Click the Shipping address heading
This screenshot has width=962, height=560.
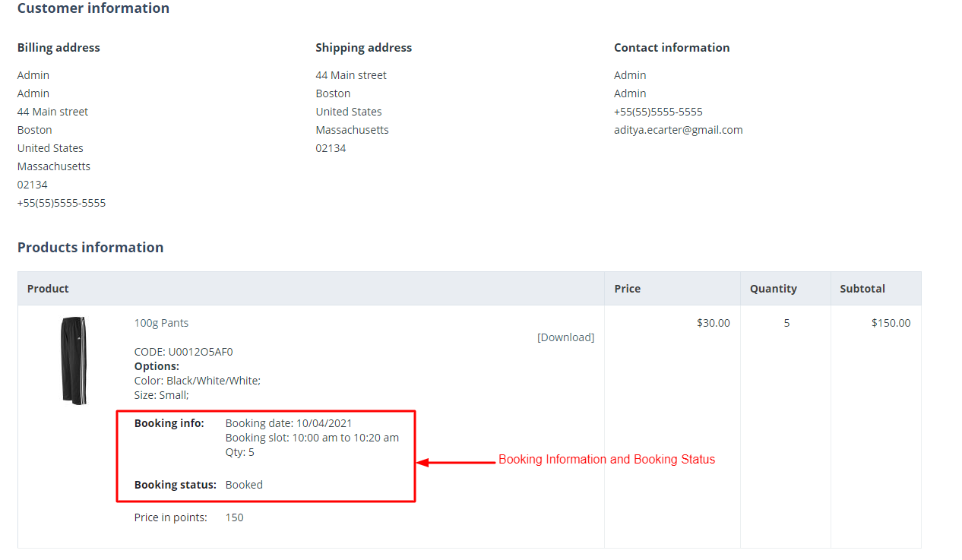pos(364,47)
